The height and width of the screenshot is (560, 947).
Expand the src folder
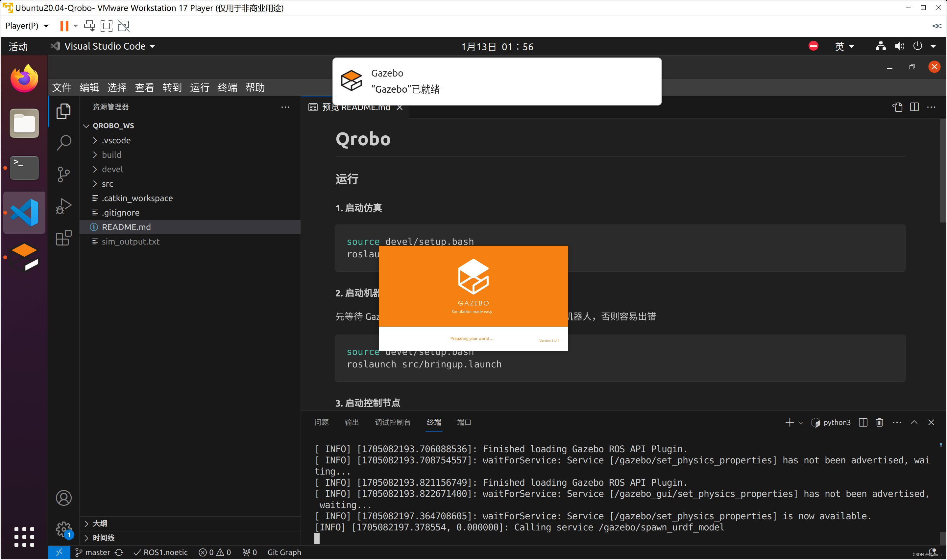(95, 184)
